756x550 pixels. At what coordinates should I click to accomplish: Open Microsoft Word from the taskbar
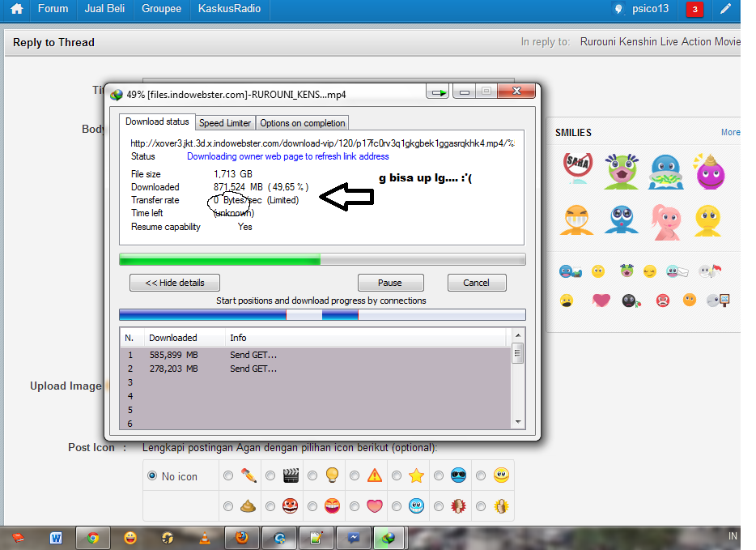click(x=56, y=538)
